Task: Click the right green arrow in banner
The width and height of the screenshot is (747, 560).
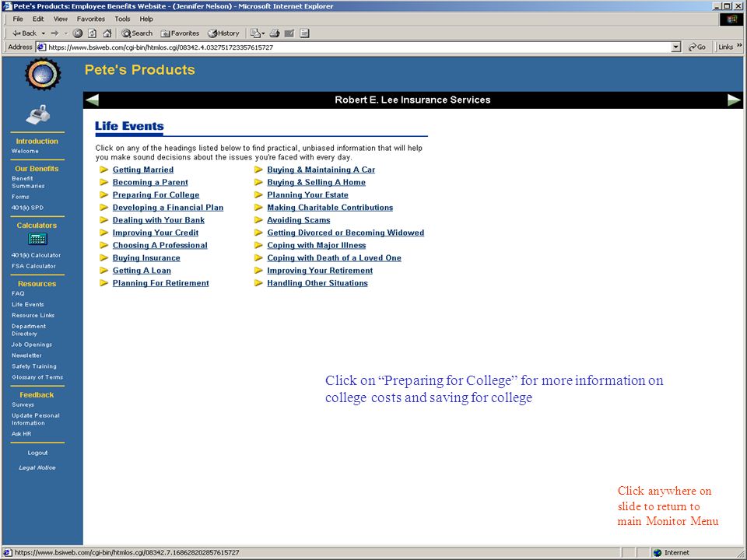Action: tap(734, 100)
